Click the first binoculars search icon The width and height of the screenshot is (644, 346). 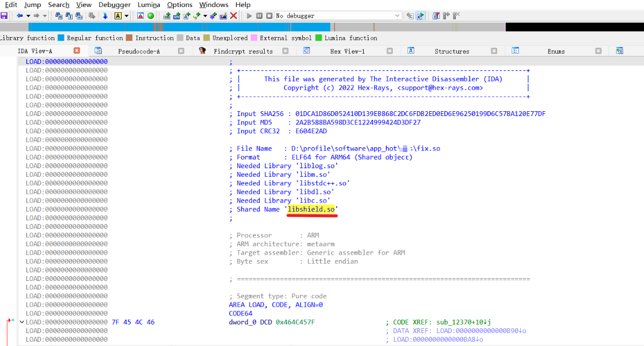pos(59,16)
